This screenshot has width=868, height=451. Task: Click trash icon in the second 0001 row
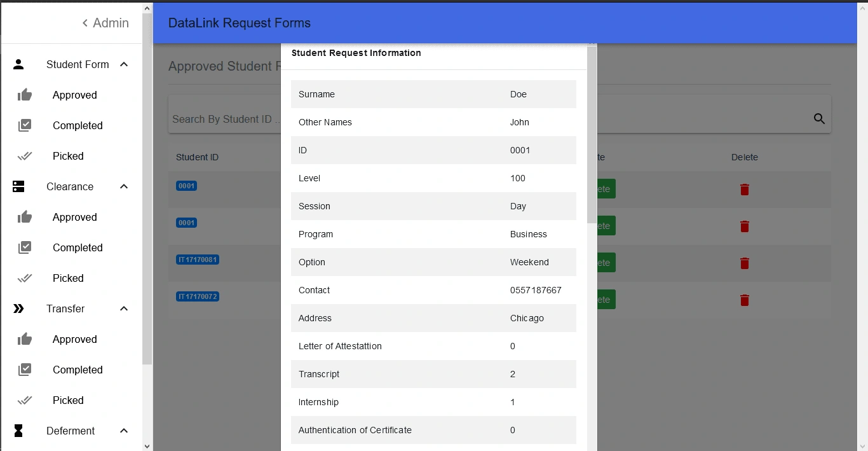coord(745,226)
